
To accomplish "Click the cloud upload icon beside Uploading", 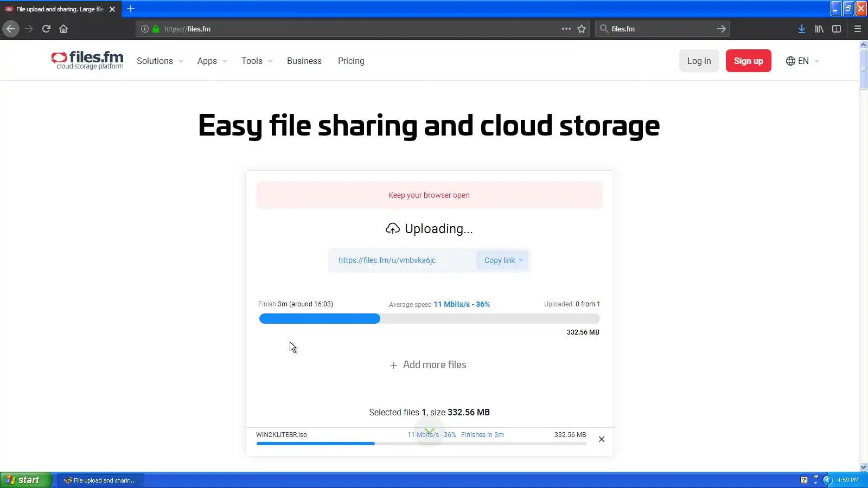I will [x=393, y=229].
